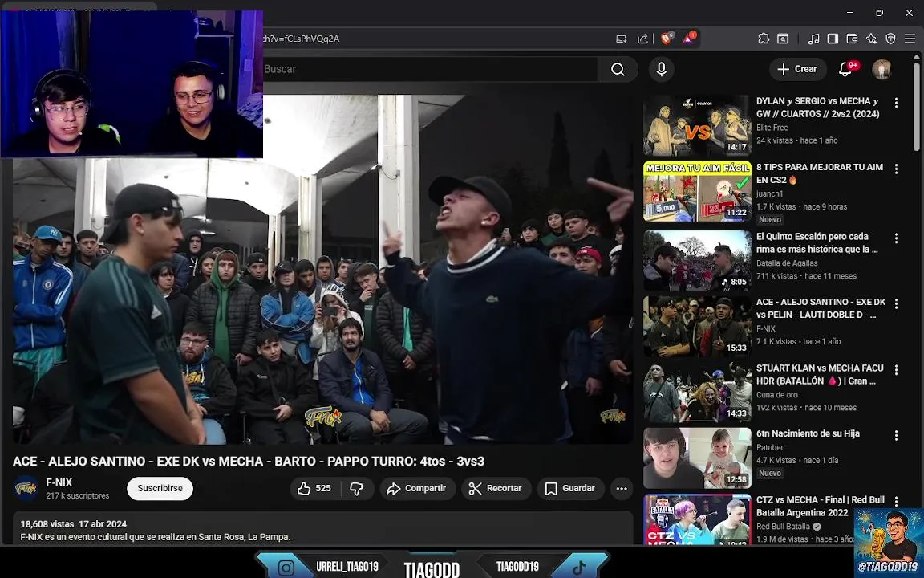Screen dimensions: 924x578
Task: Open 6tn Nacimiento de su Hija thumbnail
Action: coord(697,458)
